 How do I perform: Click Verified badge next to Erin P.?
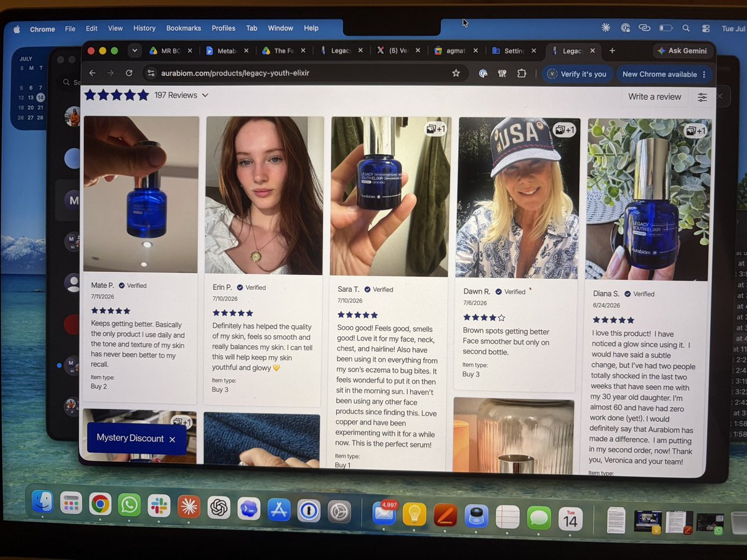[x=252, y=287]
